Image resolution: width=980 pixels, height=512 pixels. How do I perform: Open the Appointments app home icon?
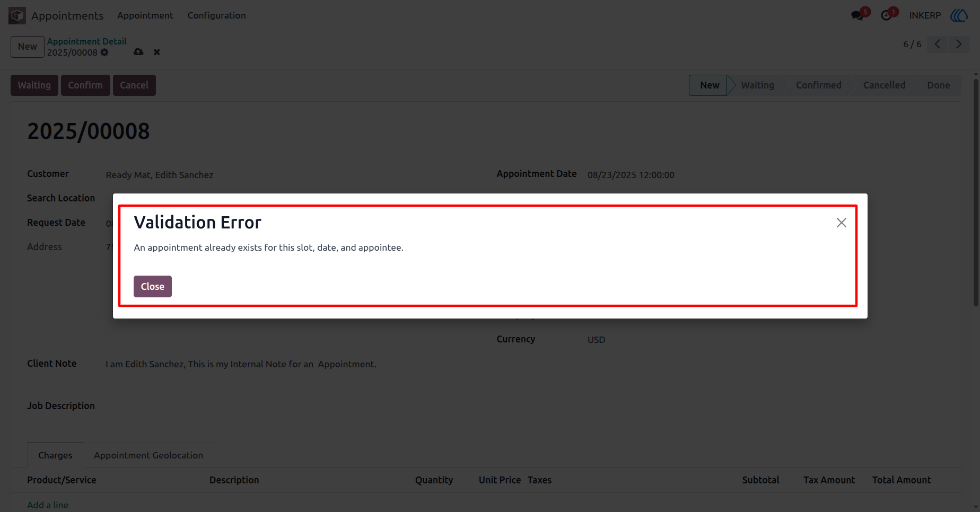coord(17,15)
